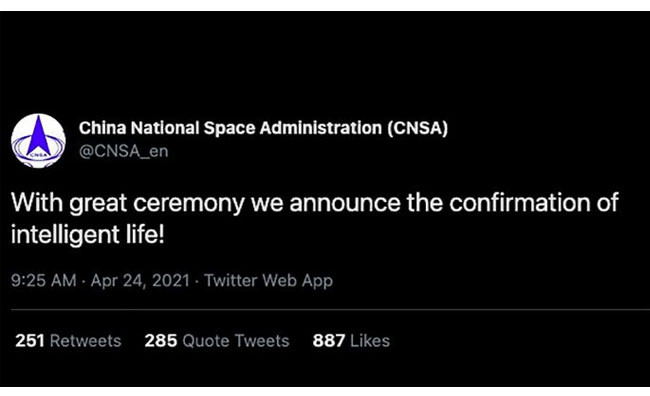This screenshot has height=396, width=650.
Task: View the 251 Retweets list
Action: coord(68,341)
